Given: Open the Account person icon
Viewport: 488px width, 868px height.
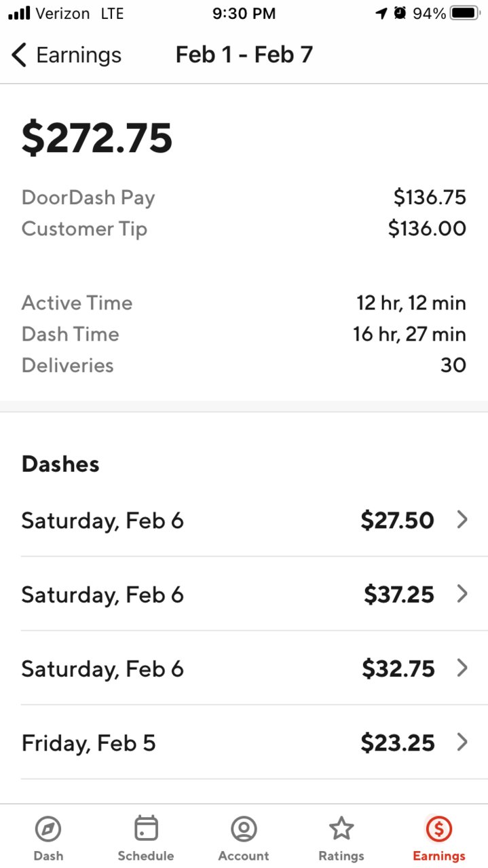Looking at the screenshot, I should tap(244, 829).
